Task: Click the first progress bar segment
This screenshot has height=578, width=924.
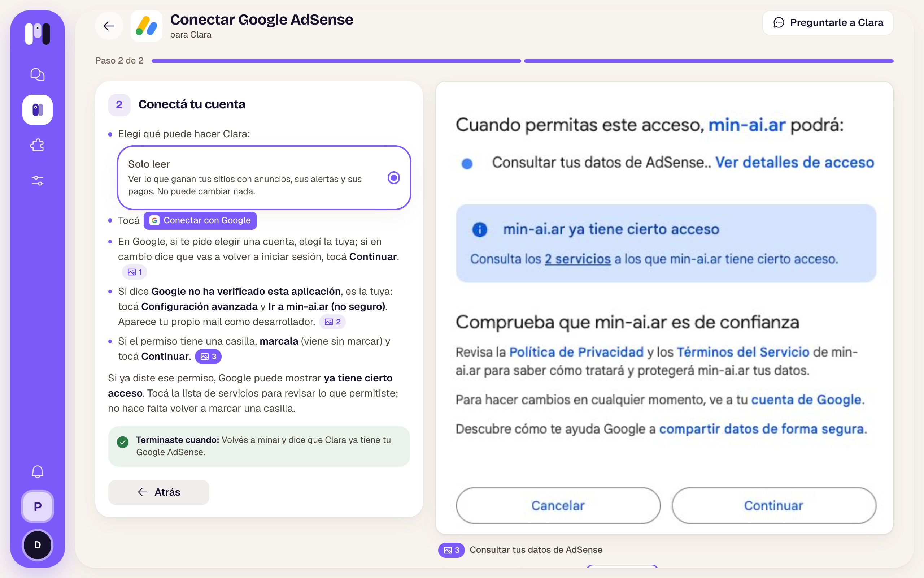Action: pos(336,61)
